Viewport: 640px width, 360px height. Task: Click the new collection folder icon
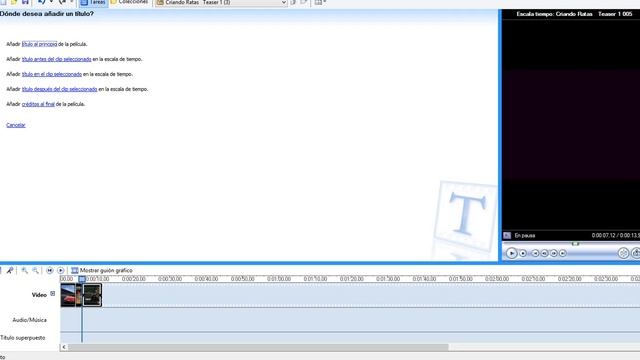[304, 2]
